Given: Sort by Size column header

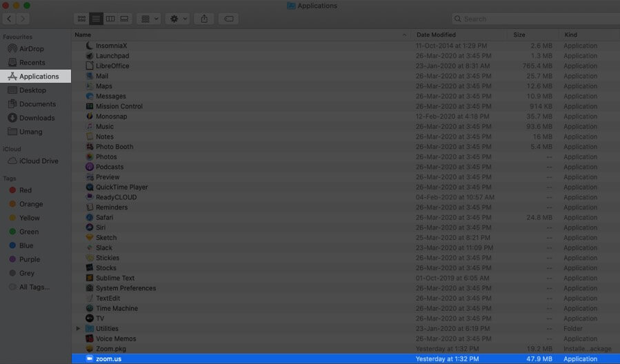Looking at the screenshot, I should (x=519, y=34).
